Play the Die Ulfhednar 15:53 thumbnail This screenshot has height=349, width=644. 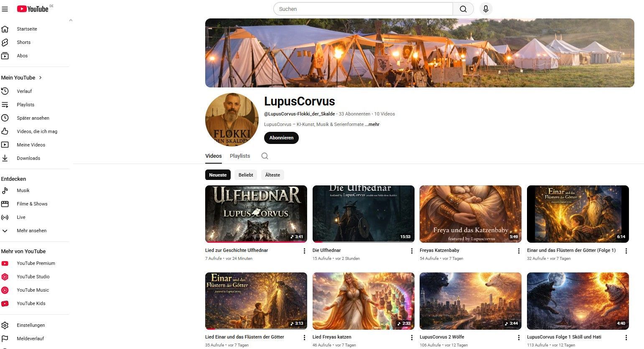pyautogui.click(x=364, y=214)
